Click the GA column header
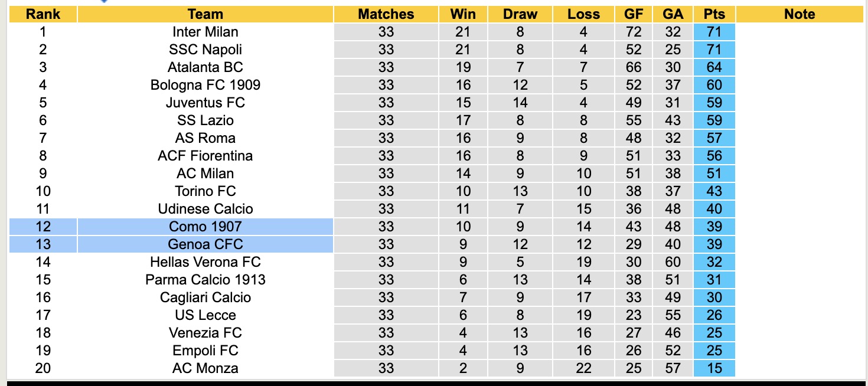The image size is (868, 386). tap(673, 14)
